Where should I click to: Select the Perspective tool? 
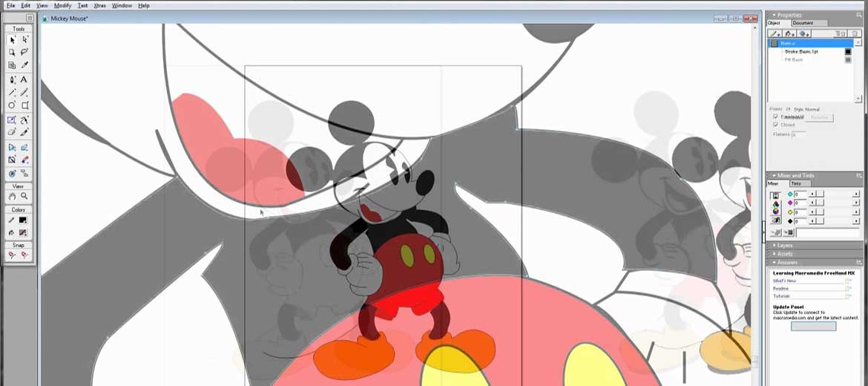click(x=12, y=147)
